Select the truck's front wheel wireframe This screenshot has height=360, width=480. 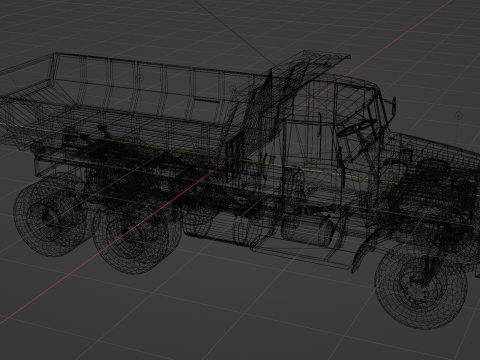[421, 286]
